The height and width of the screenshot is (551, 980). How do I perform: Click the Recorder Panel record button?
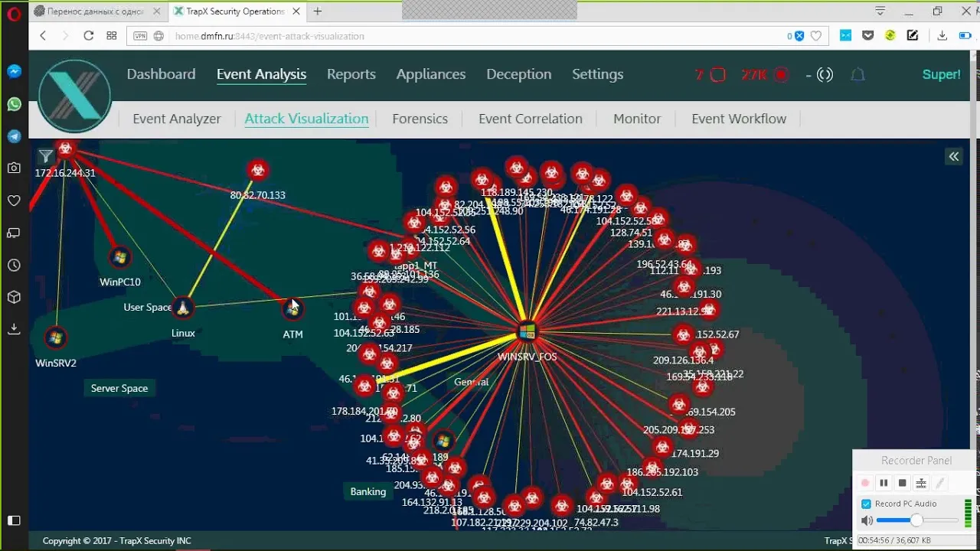pos(865,483)
